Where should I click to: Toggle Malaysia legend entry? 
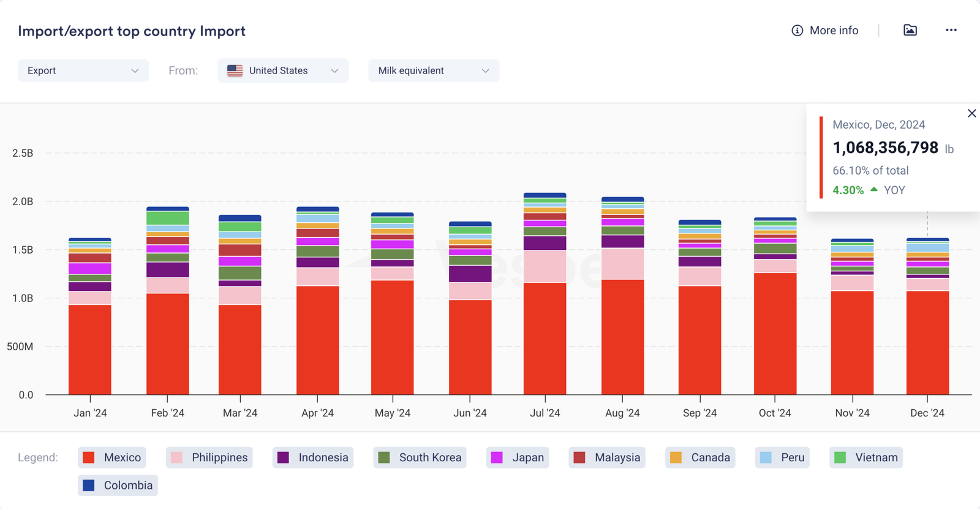pos(606,458)
